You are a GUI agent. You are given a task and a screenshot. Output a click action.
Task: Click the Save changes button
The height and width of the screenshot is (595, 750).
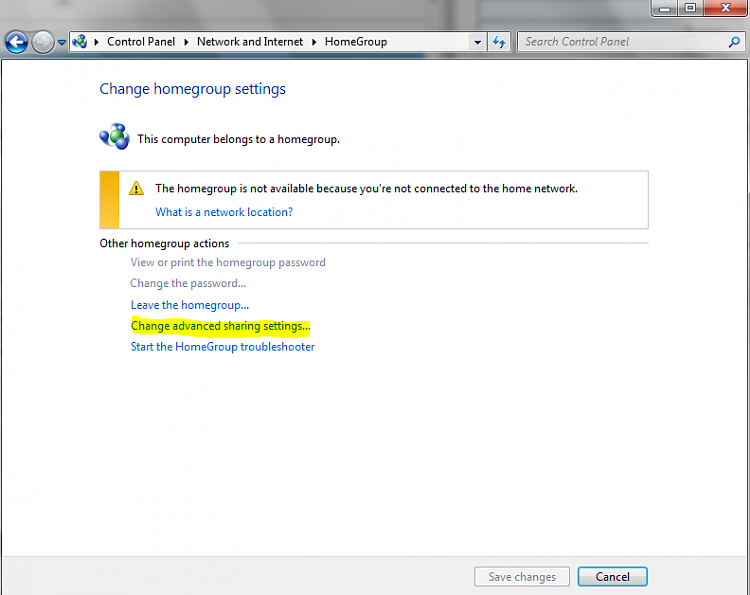522,576
